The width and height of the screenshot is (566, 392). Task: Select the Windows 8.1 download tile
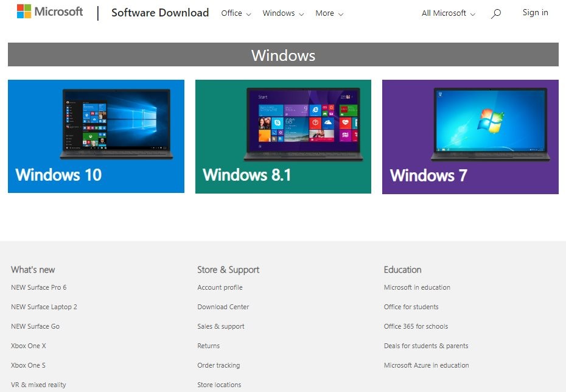point(282,136)
